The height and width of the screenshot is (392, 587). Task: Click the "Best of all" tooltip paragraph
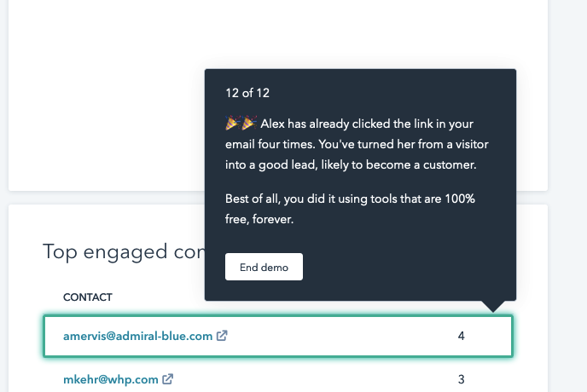pyautogui.click(x=350, y=207)
